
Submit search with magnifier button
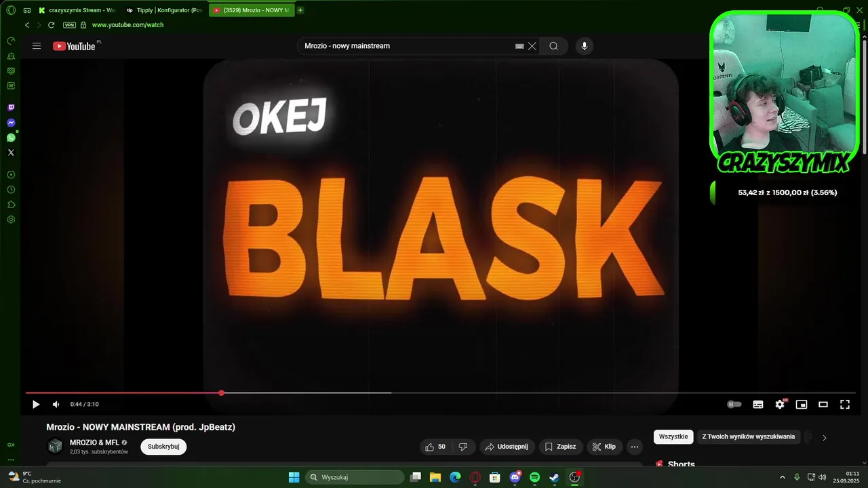pyautogui.click(x=554, y=46)
